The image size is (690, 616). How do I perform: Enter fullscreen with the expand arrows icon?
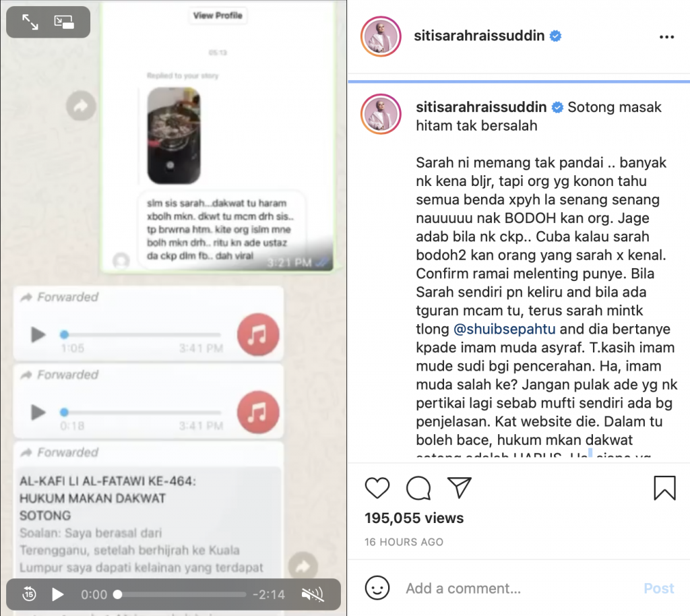pos(30,22)
